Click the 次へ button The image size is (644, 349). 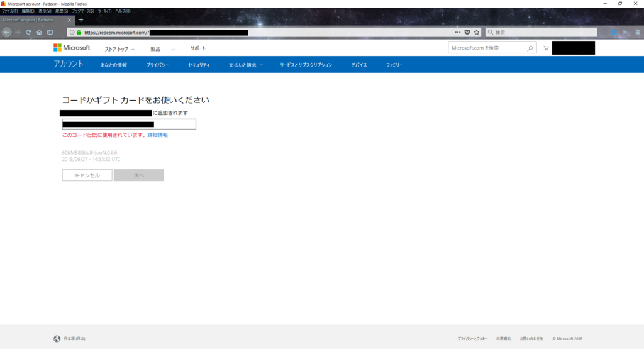139,175
